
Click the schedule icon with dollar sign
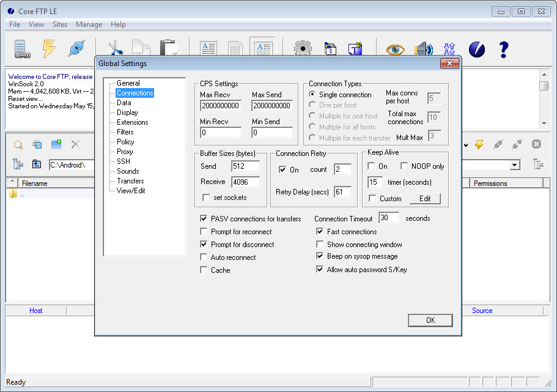[x=330, y=48]
